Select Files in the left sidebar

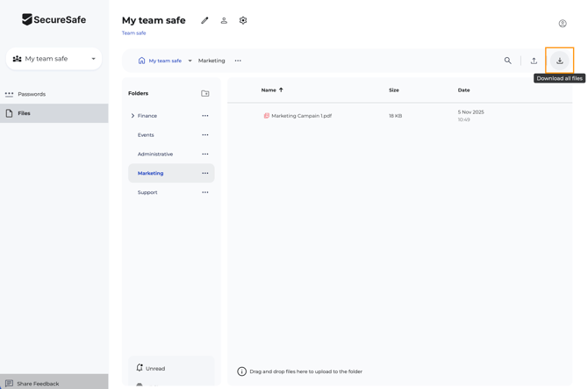pyautogui.click(x=25, y=113)
